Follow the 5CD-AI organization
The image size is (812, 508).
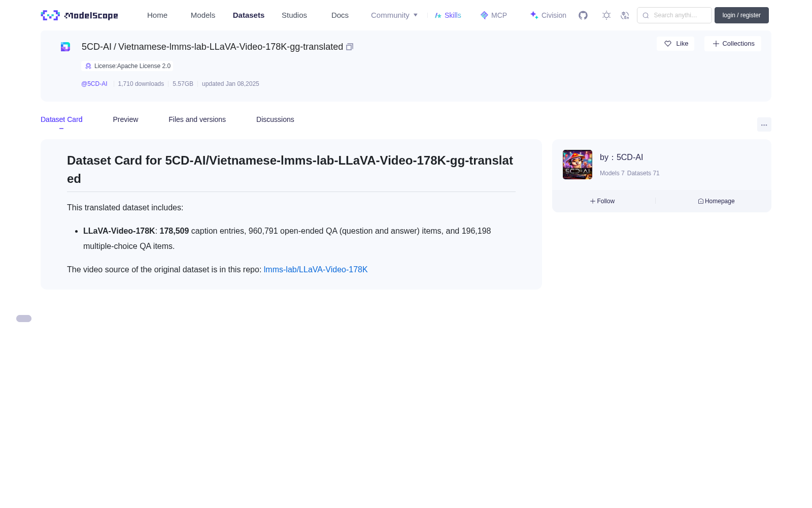click(x=602, y=201)
